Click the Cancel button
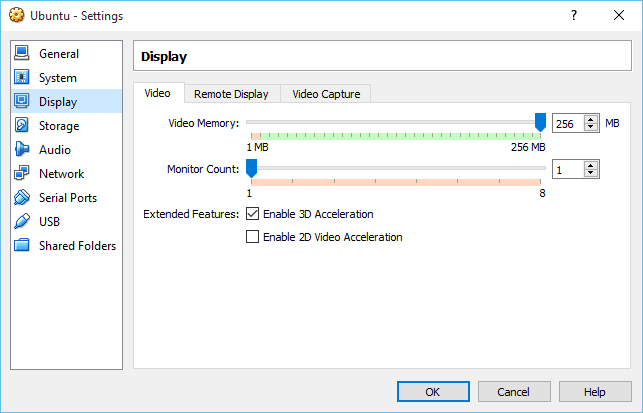Viewport: 643px width, 413px height. click(x=514, y=392)
